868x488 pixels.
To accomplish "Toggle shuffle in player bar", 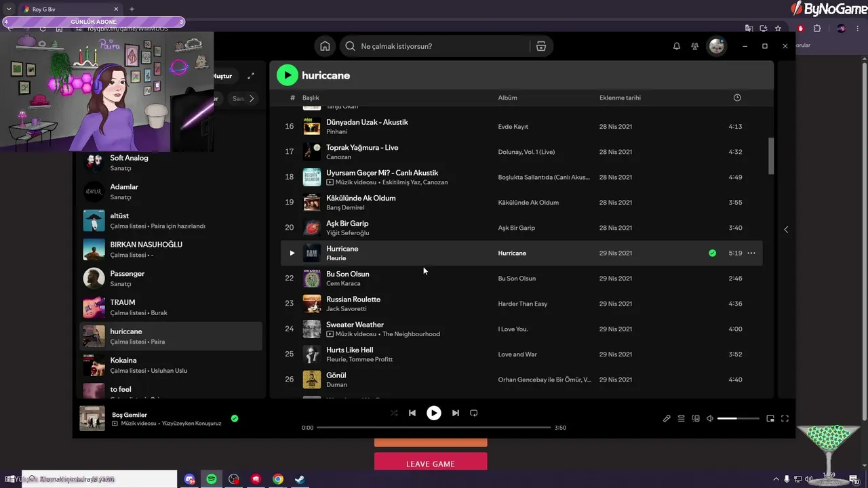I will tap(394, 413).
